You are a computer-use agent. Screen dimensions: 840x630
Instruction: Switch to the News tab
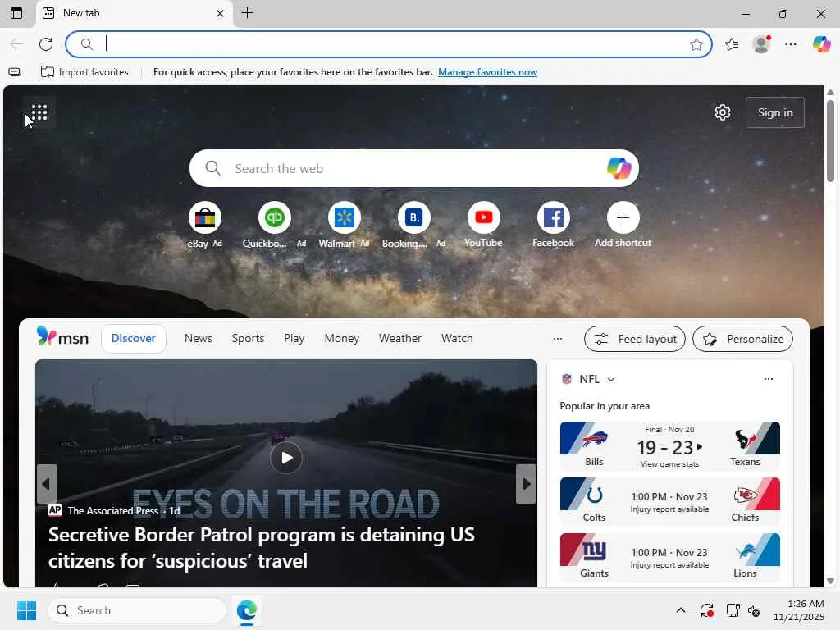click(199, 338)
